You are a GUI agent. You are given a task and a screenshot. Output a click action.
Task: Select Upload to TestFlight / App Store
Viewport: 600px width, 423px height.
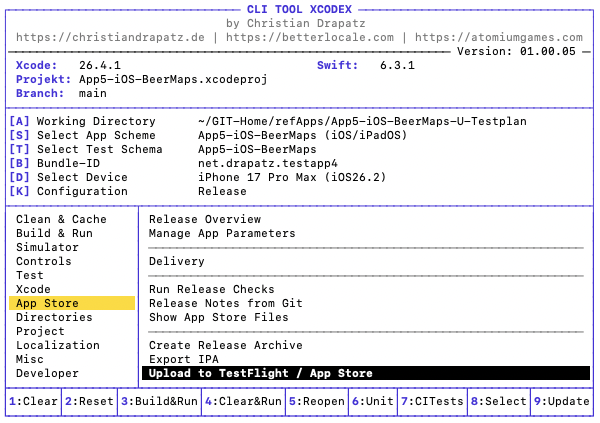366,373
